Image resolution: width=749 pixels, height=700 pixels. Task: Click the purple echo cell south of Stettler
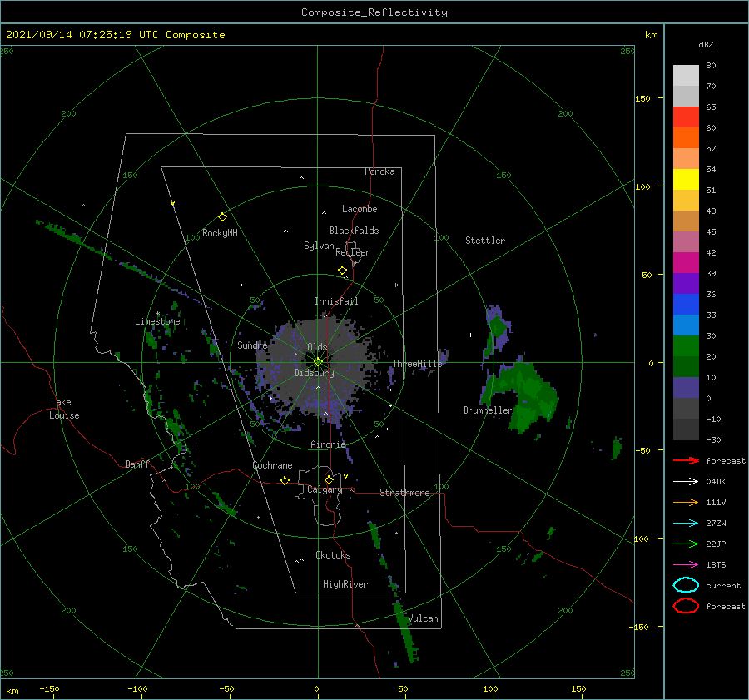pos(497,327)
